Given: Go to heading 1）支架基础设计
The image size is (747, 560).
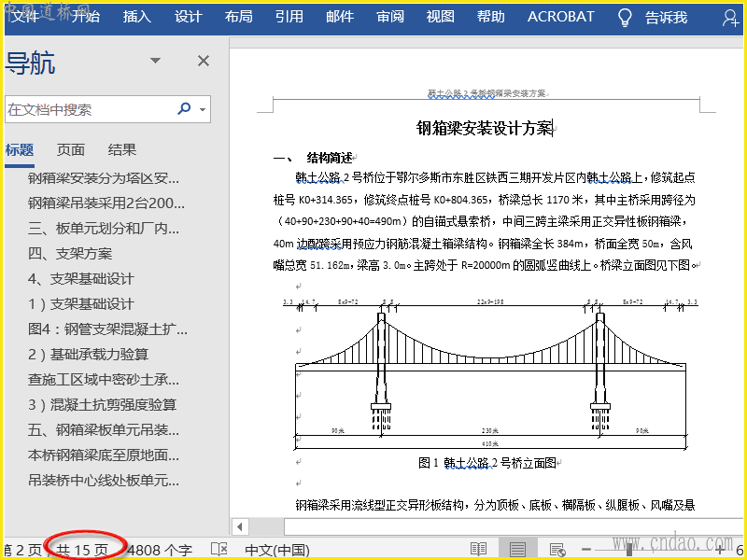Looking at the screenshot, I should pos(81,304).
